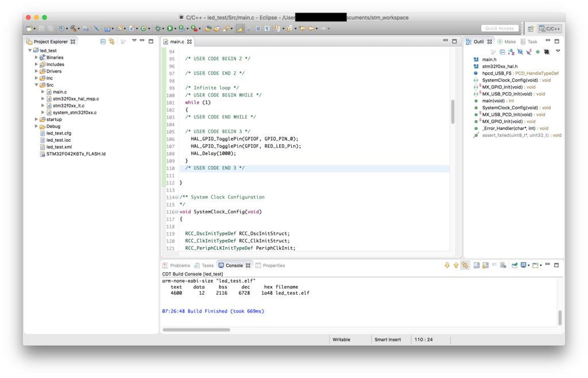Click the Next Annotation down-arrow icon
Screen dimensions: 588x378
277,29
